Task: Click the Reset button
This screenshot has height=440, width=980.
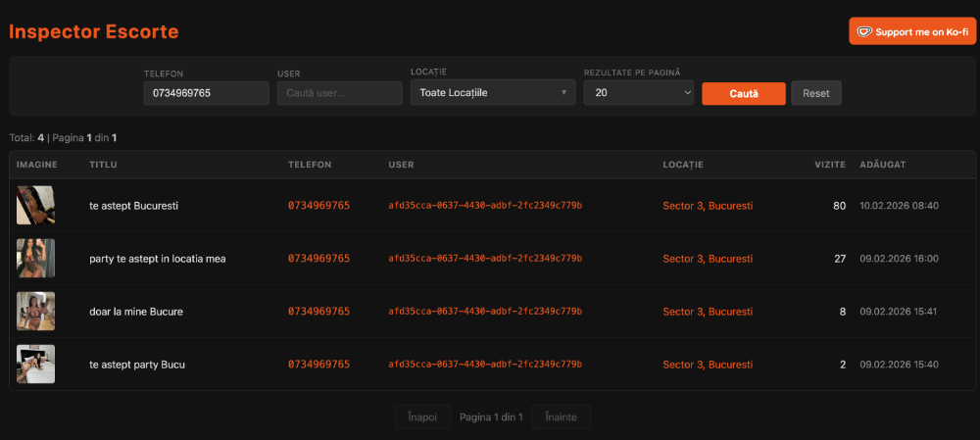Action: pos(815,93)
